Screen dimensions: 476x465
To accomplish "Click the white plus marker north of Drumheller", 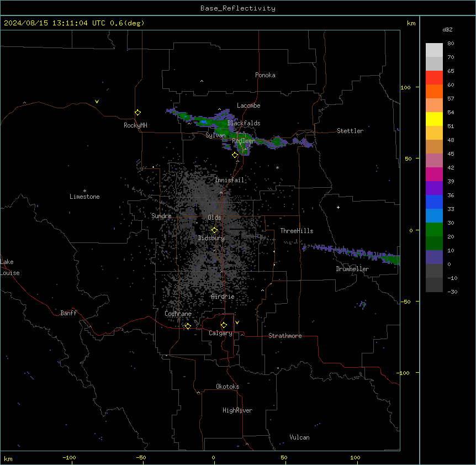I will [x=338, y=207].
